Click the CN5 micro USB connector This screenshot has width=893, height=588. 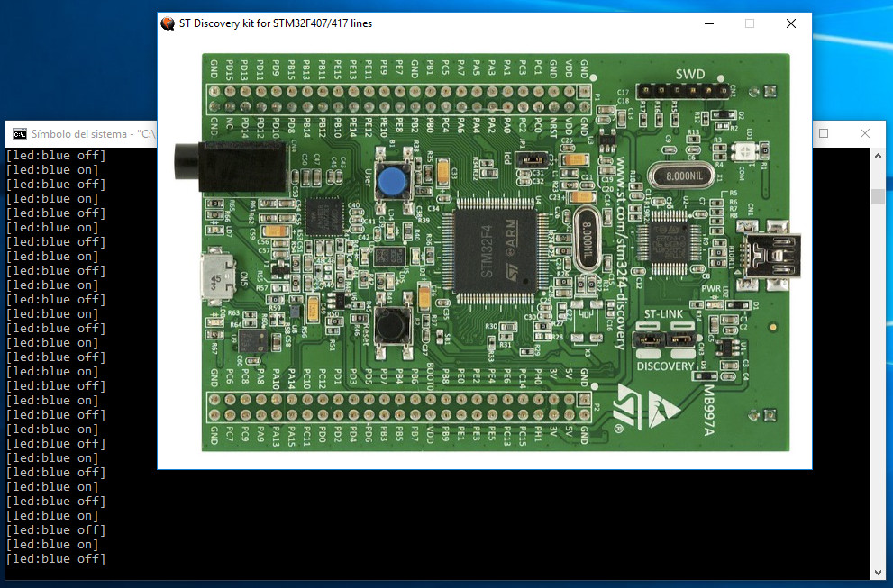[217, 277]
